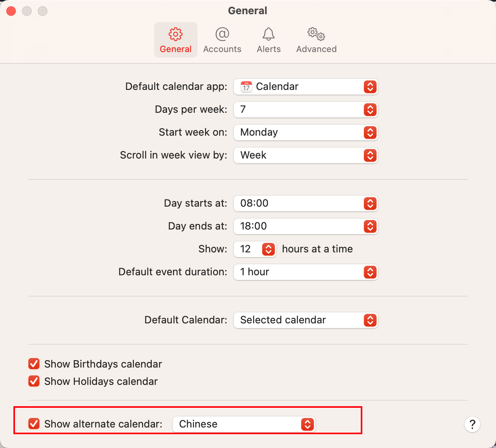Click the red close window button

(x=11, y=11)
